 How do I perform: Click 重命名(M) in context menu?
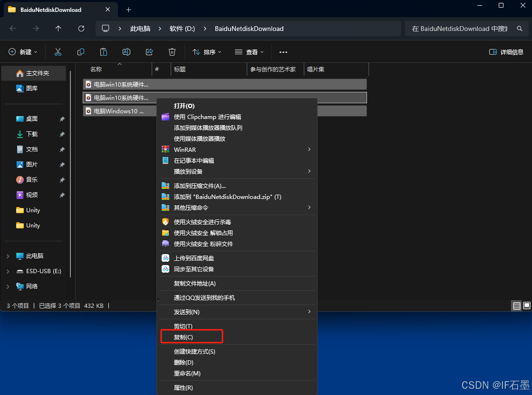pos(237,373)
